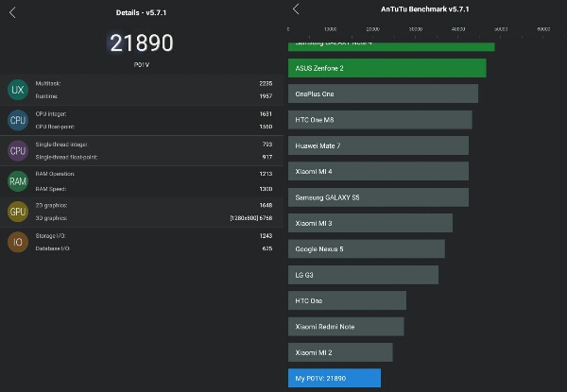567x392 pixels.
Task: Go back from the AnTuTu Benchmark chart
Action: coord(296,9)
